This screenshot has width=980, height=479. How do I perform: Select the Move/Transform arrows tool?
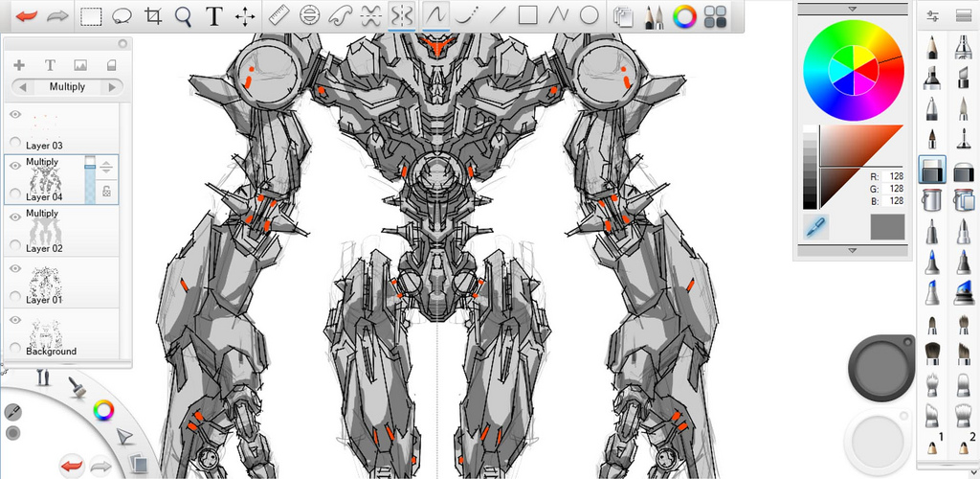[x=244, y=16]
